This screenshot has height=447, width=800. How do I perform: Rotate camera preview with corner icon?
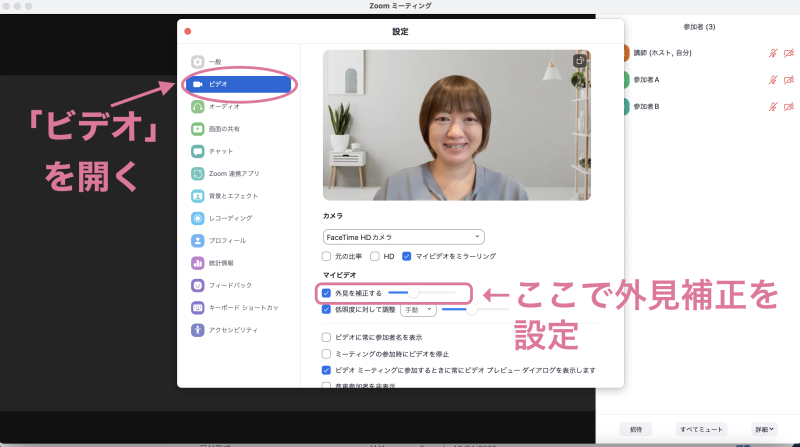[580, 61]
